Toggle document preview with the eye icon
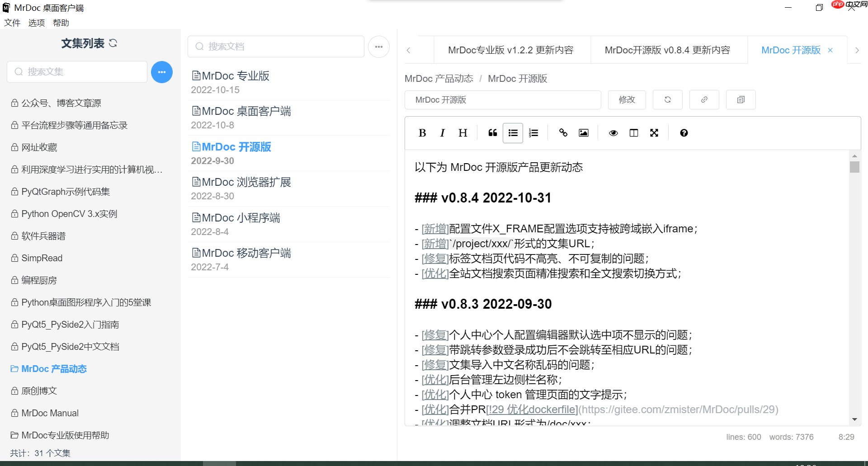Viewport: 868px width, 466px height. 613,133
